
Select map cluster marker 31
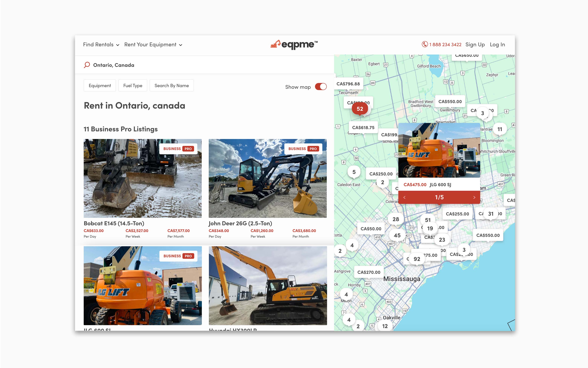(491, 214)
